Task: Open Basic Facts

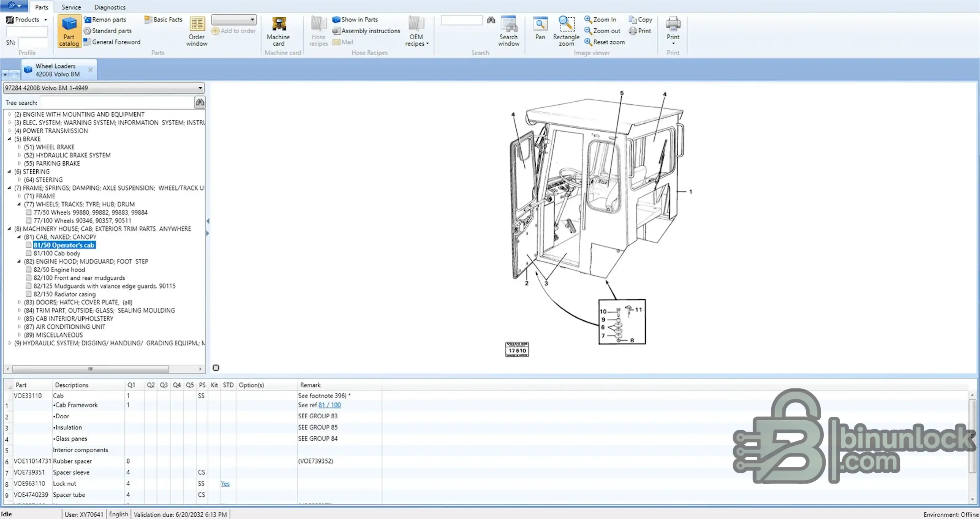Action: [163, 19]
